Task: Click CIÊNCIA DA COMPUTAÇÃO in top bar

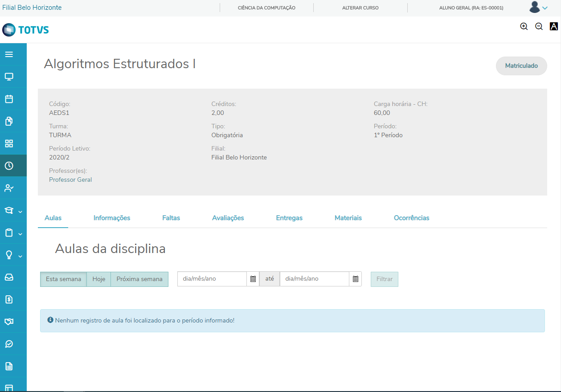Action: pyautogui.click(x=266, y=8)
